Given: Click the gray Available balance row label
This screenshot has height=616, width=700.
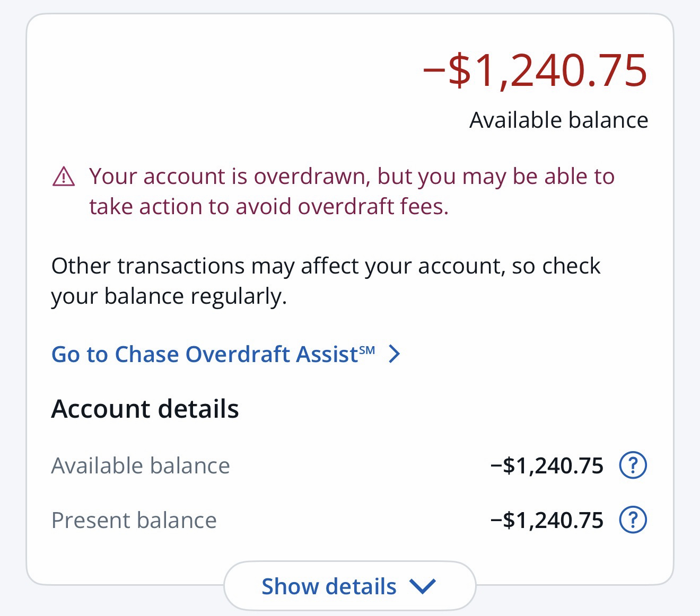Looking at the screenshot, I should [x=141, y=465].
